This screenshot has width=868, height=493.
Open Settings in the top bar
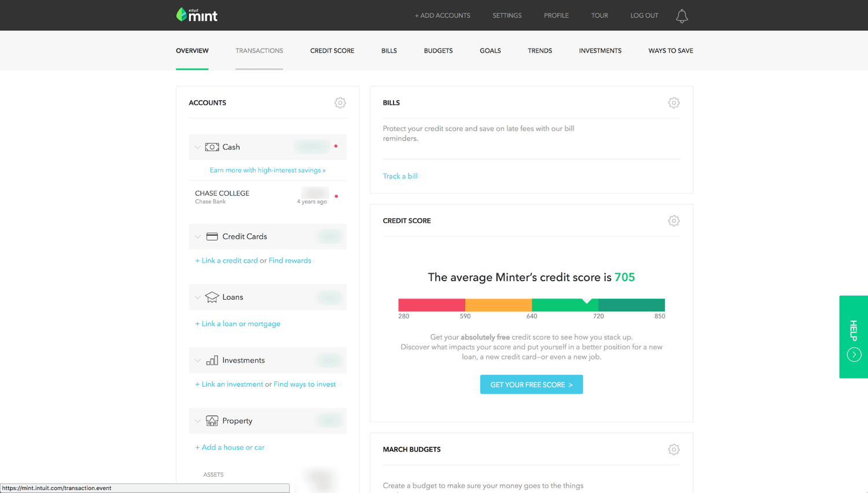coord(507,16)
